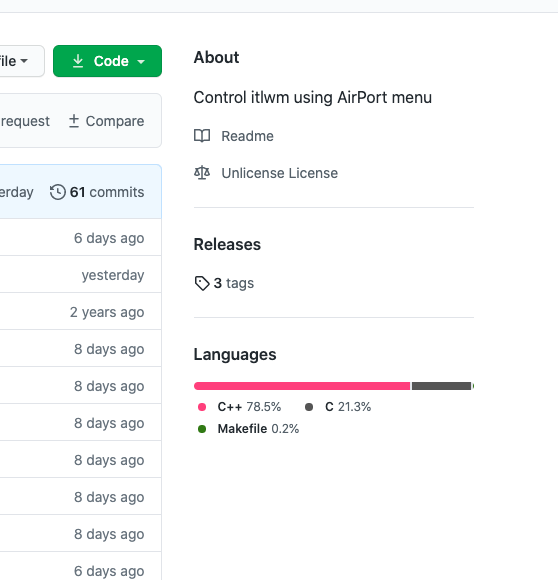
Task: Expand the Code dropdown arrow
Action: point(141,62)
